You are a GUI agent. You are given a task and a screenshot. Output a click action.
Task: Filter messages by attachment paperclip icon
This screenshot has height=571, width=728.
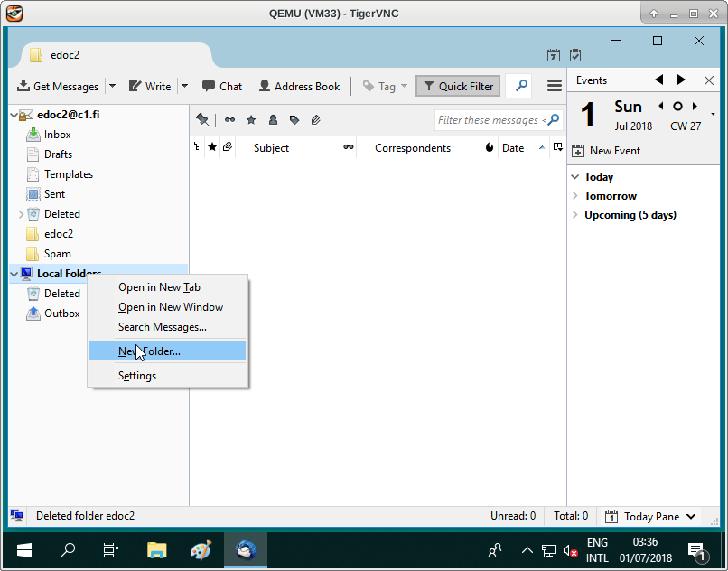[315, 120]
